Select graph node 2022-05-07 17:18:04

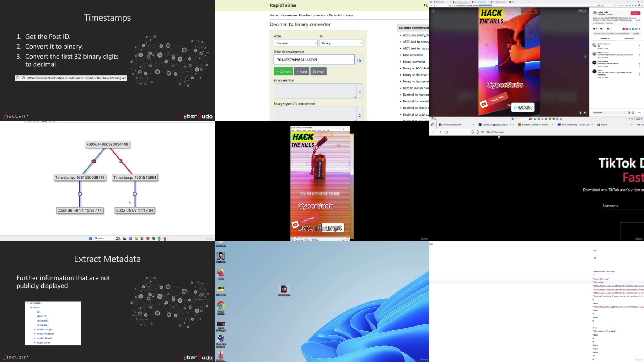[135, 211]
